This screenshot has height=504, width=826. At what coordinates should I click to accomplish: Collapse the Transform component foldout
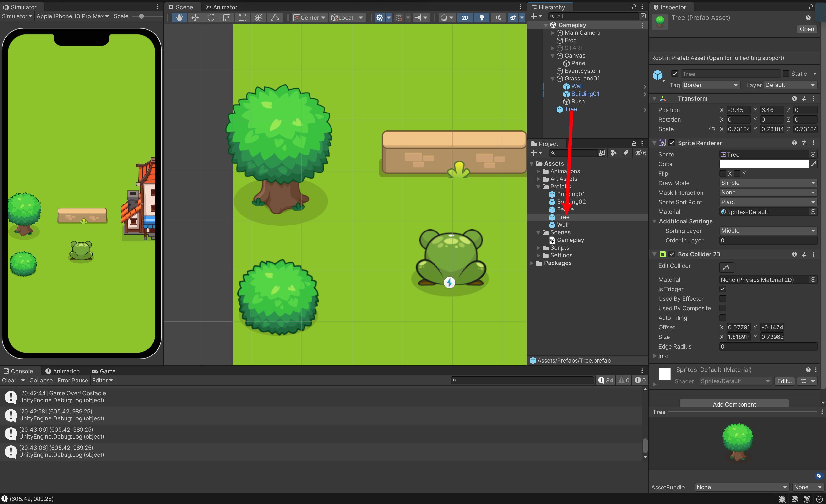click(x=654, y=98)
